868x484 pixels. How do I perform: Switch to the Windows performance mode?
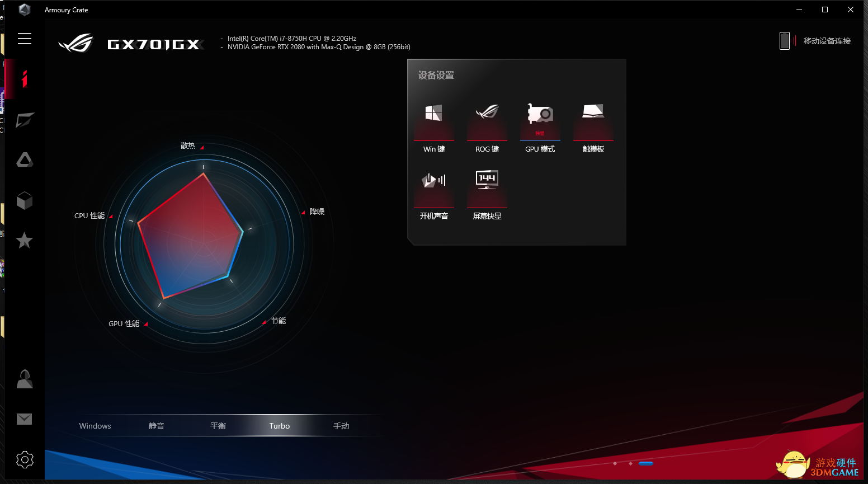[95, 426]
